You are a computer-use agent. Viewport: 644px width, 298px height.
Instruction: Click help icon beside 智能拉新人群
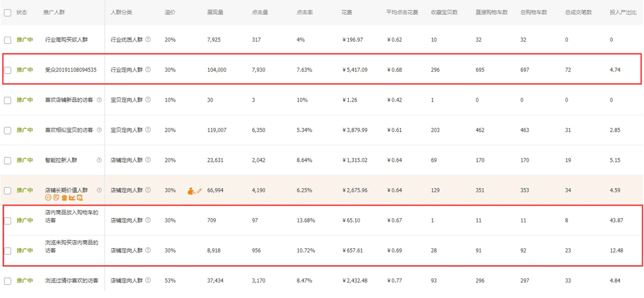(x=99, y=160)
